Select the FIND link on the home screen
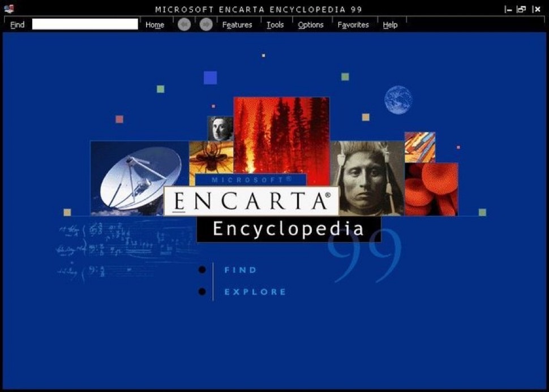Screen dimensions: 549x392 (241, 270)
